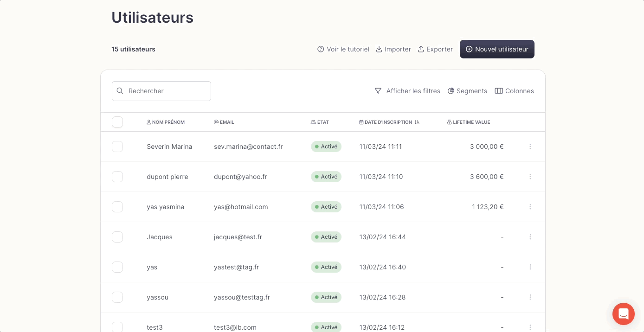Open Voir le tutoriel link
This screenshot has width=644, height=332.
(343, 49)
